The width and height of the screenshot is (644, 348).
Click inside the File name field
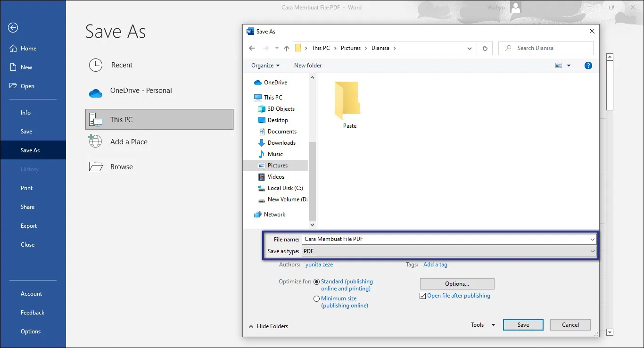tap(424, 239)
